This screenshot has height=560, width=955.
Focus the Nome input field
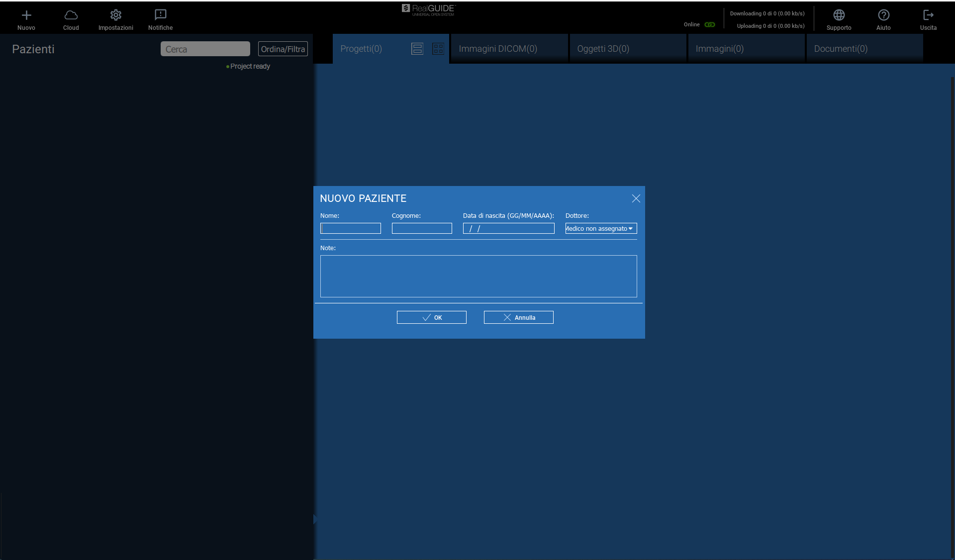click(x=351, y=229)
